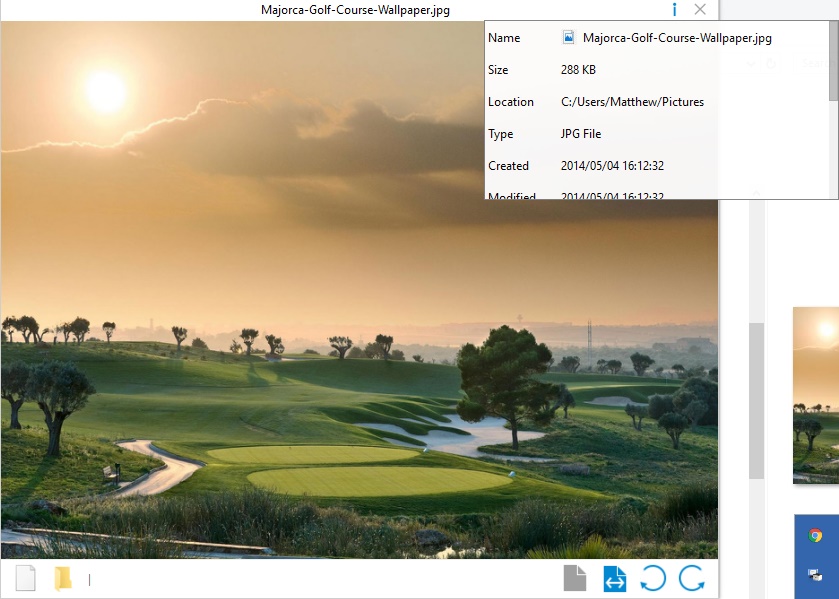
Task: Click the 'Type' label
Action: 500,134
